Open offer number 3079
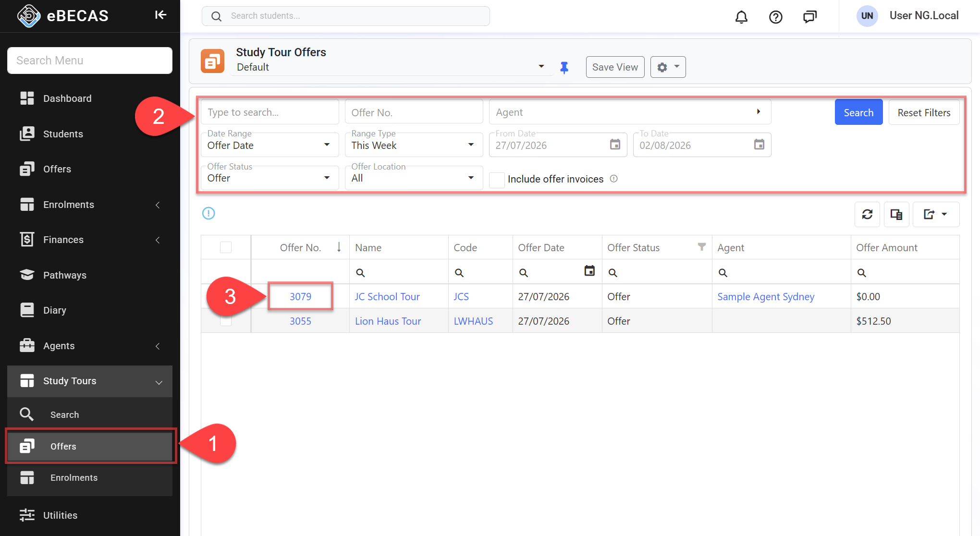Screen dimensions: 980x536 (300, 297)
